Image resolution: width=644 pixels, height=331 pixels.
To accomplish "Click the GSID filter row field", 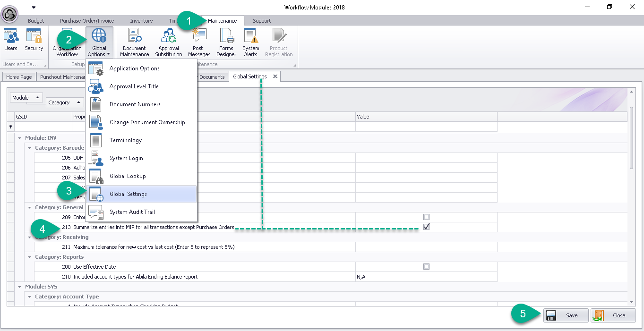I will (x=43, y=127).
